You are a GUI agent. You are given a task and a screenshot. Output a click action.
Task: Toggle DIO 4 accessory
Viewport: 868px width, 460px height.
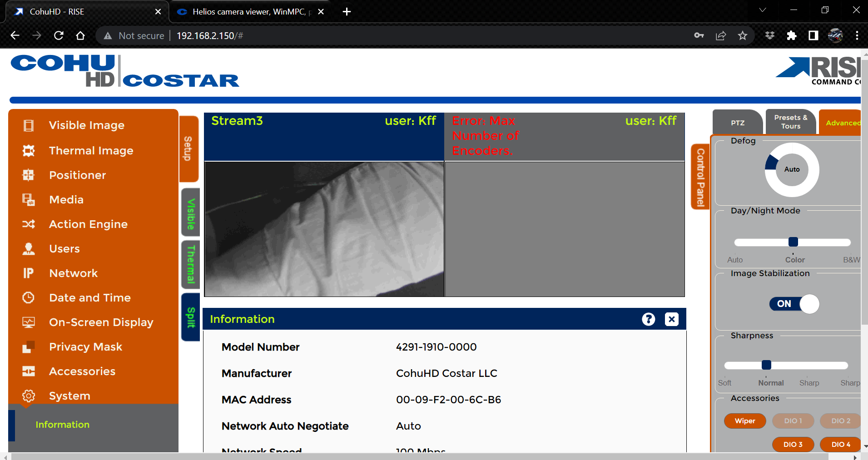coord(841,445)
